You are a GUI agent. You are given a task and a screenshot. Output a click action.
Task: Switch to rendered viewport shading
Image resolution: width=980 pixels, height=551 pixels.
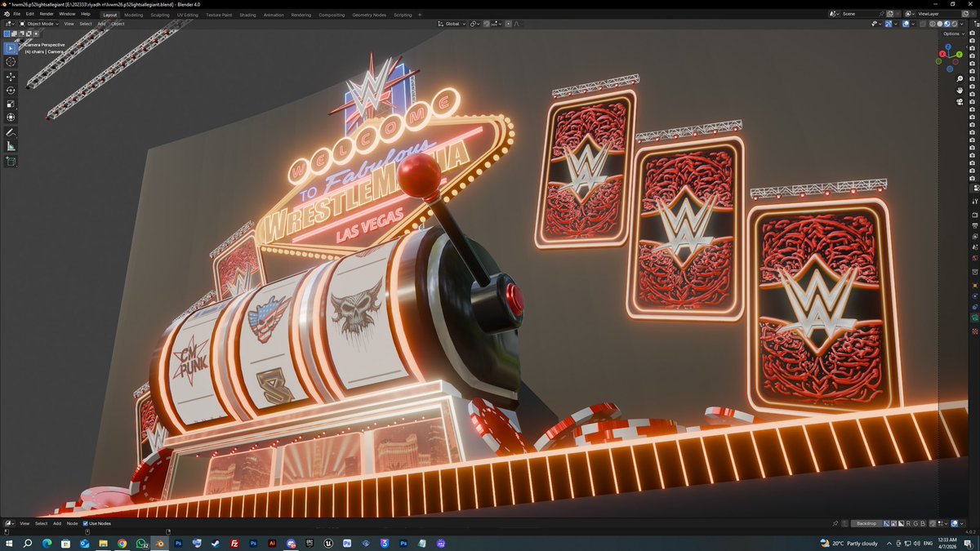click(955, 24)
